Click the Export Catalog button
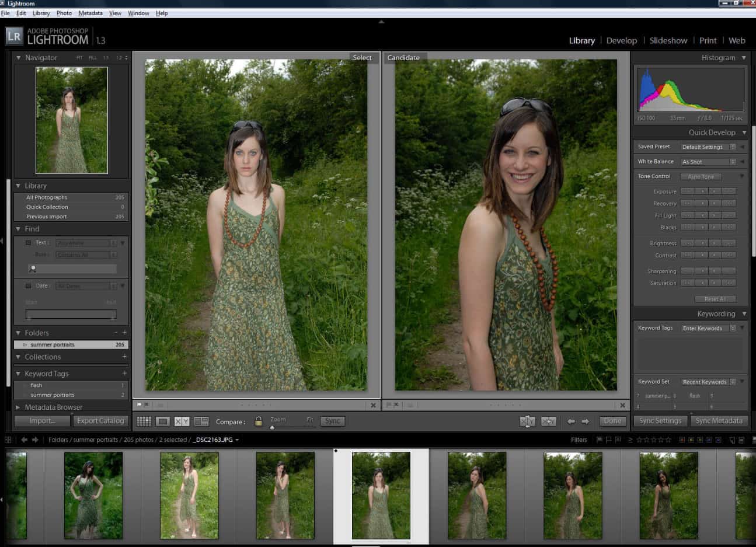 pyautogui.click(x=100, y=420)
